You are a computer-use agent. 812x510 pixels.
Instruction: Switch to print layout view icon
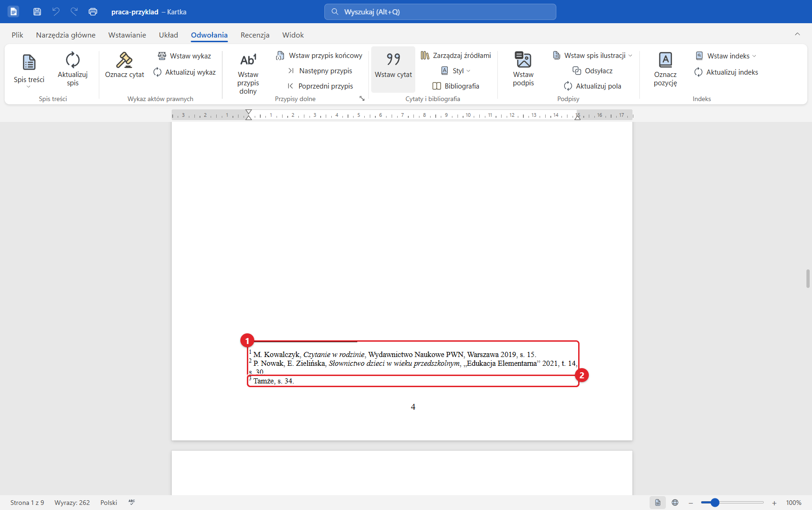click(x=657, y=503)
